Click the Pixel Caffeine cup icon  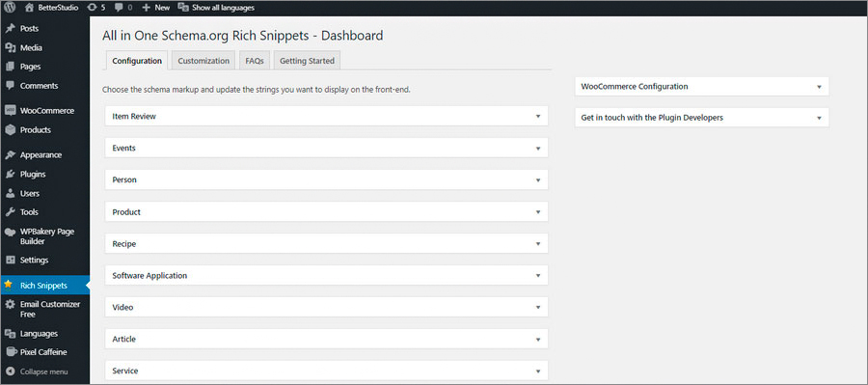point(10,352)
